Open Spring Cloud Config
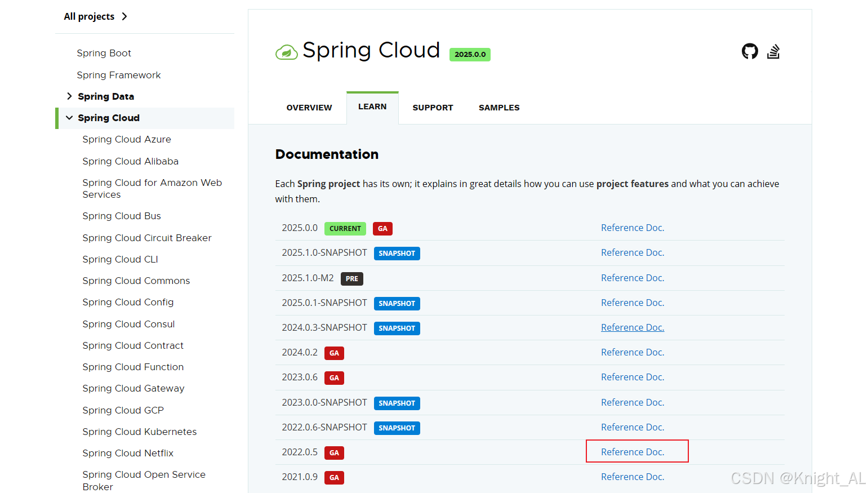The width and height of the screenshot is (868, 493). click(x=128, y=302)
